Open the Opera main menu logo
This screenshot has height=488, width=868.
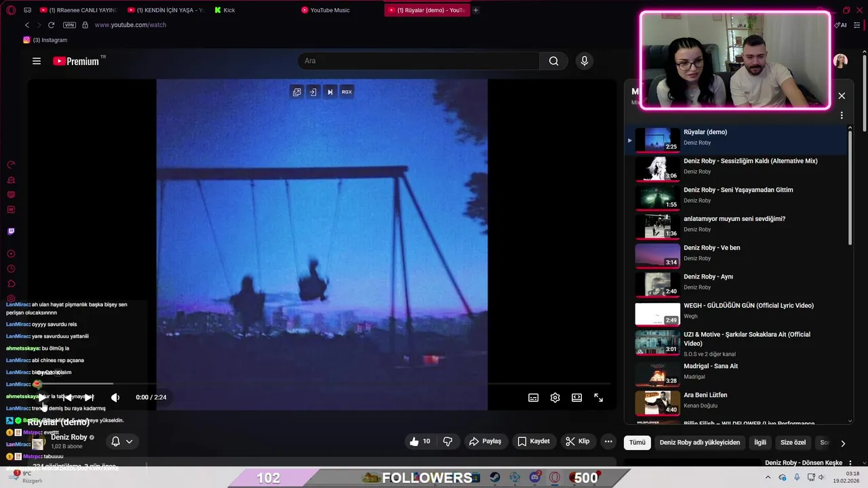[x=11, y=10]
